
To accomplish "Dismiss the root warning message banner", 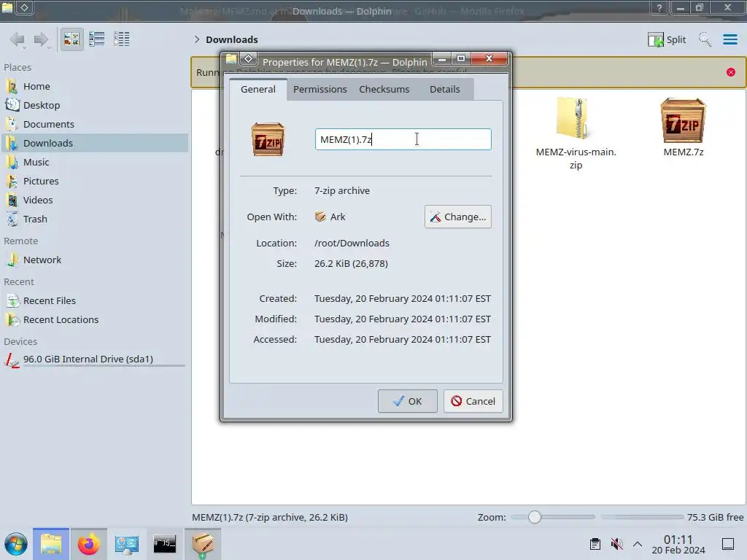I will pyautogui.click(x=731, y=72).
